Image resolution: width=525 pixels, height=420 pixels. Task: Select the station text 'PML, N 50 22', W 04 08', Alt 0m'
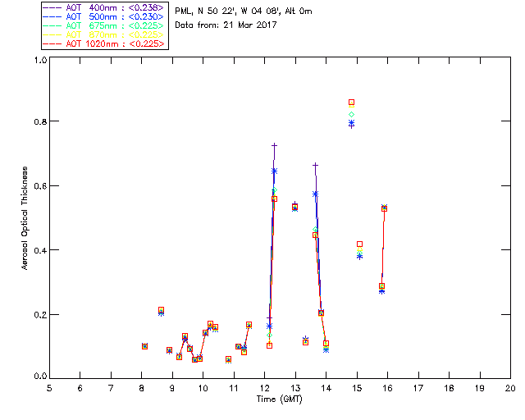tap(244, 11)
